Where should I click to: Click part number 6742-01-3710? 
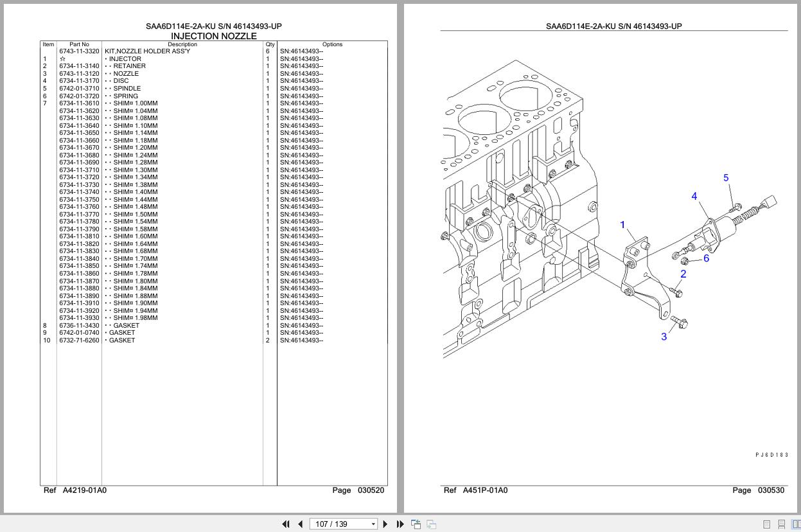click(x=80, y=89)
